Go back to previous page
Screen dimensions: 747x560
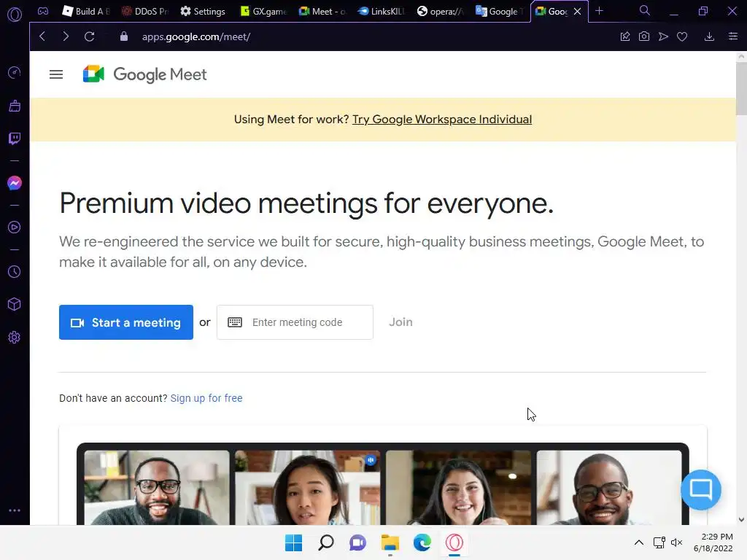42,36
